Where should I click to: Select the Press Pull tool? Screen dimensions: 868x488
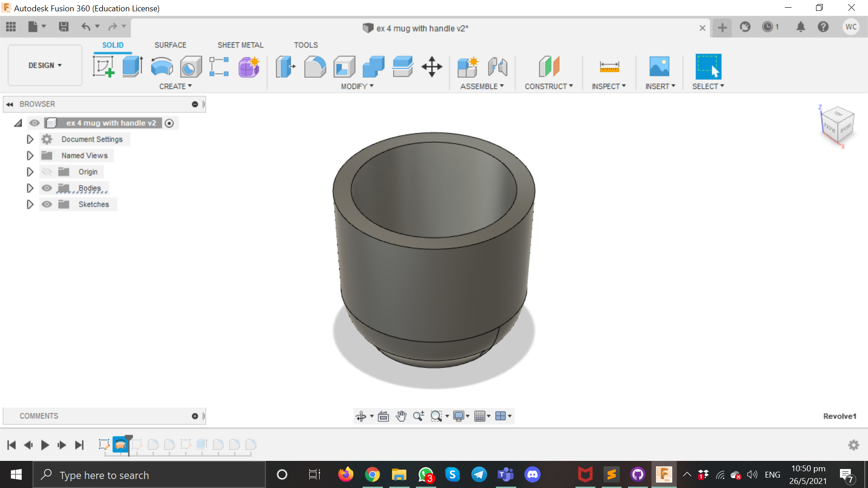pyautogui.click(x=286, y=66)
